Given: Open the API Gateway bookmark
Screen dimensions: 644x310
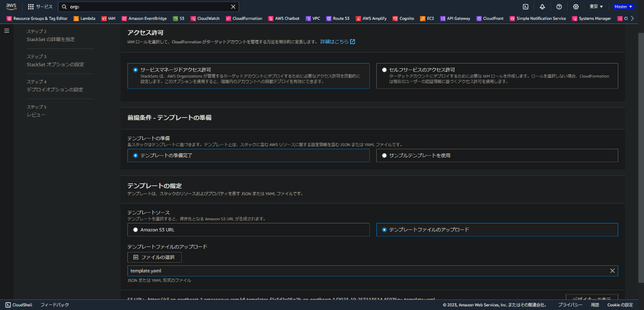Looking at the screenshot, I should click(455, 18).
